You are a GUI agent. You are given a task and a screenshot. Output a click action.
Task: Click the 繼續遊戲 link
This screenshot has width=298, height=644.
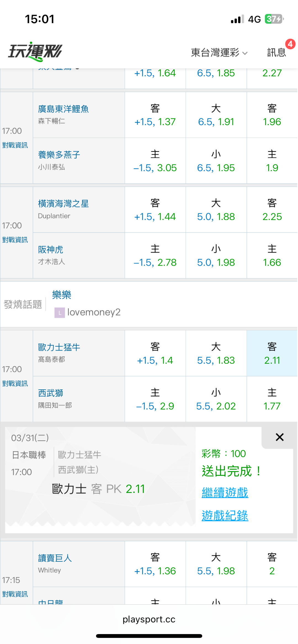pos(225,493)
